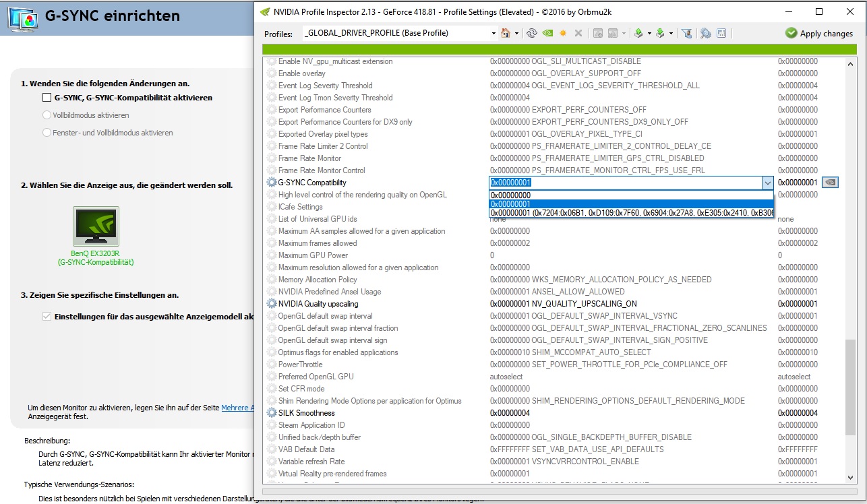Image resolution: width=867 pixels, height=504 pixels.
Task: Click the scrollbar down arrow in settings list
Action: pos(849,476)
